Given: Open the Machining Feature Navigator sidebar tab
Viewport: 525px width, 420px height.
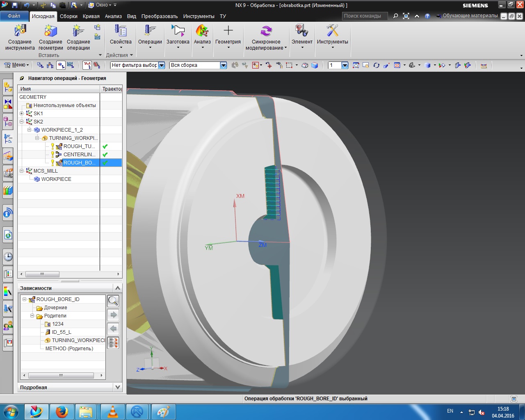Looking at the screenshot, I should 8,156.
